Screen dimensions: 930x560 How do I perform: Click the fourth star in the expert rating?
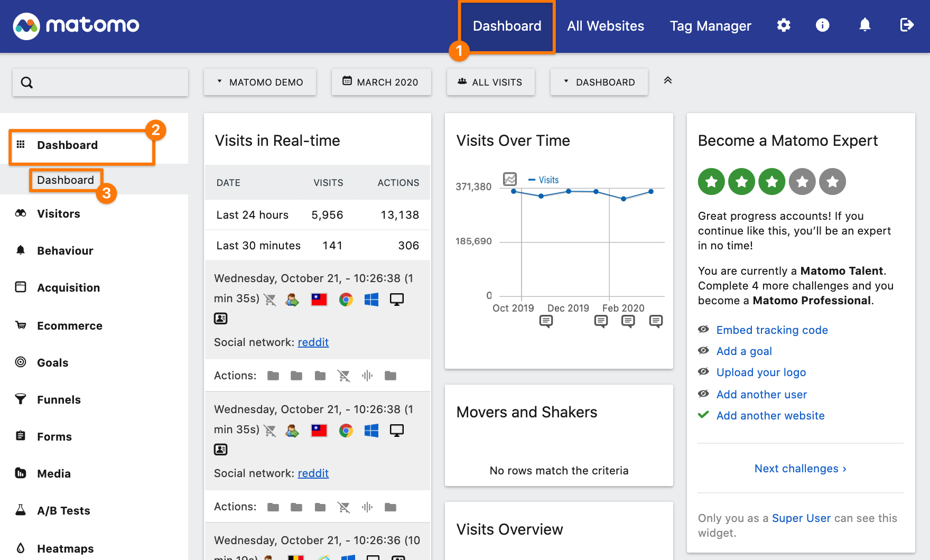[x=802, y=181]
